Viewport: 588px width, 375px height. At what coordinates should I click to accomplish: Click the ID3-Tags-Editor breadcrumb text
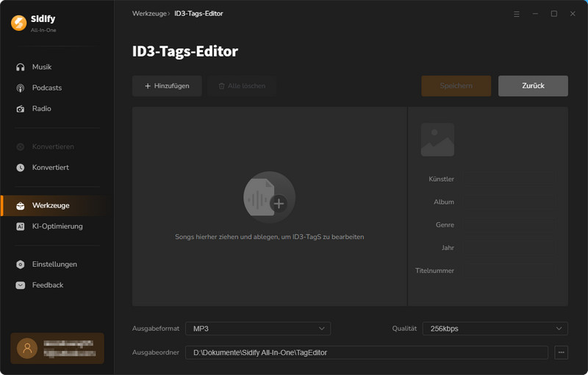click(198, 13)
